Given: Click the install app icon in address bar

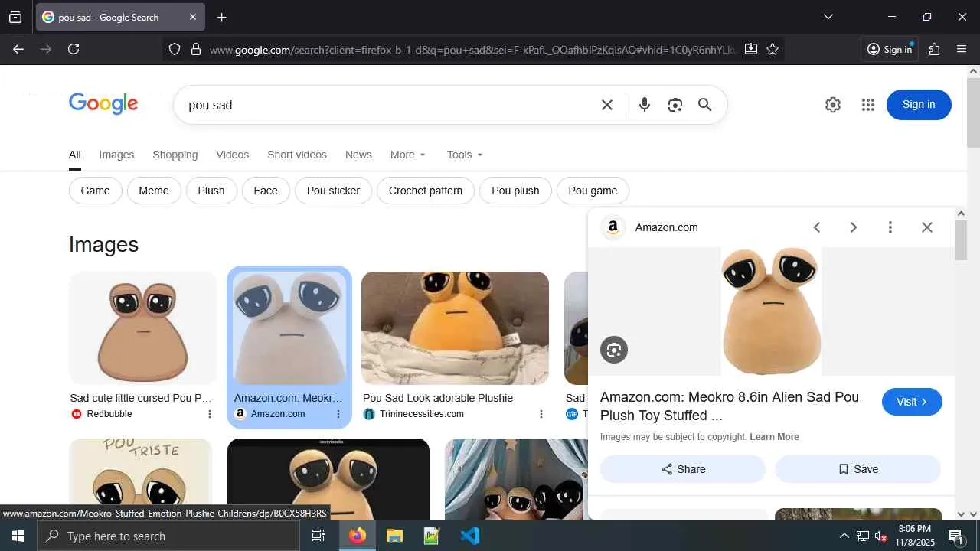Looking at the screenshot, I should (751, 49).
